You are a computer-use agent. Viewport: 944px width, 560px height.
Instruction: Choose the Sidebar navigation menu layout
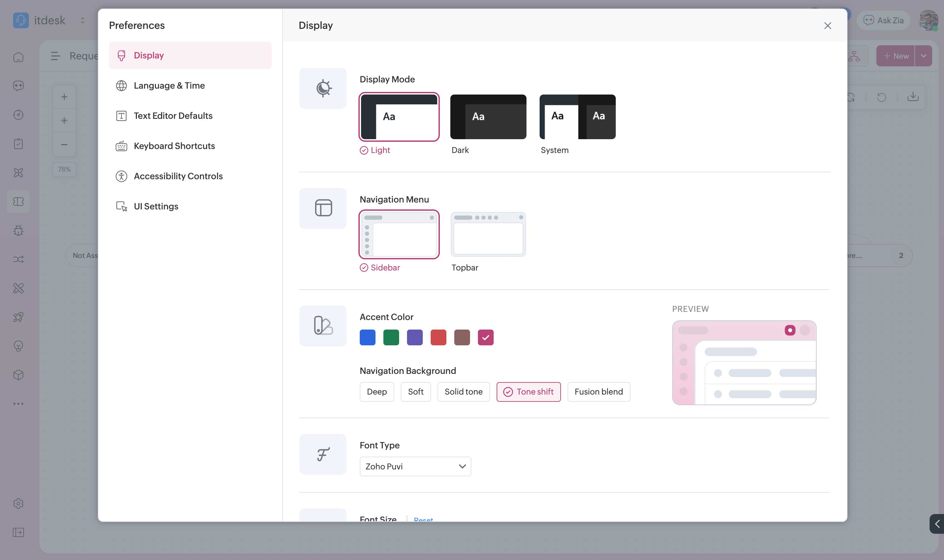click(399, 234)
